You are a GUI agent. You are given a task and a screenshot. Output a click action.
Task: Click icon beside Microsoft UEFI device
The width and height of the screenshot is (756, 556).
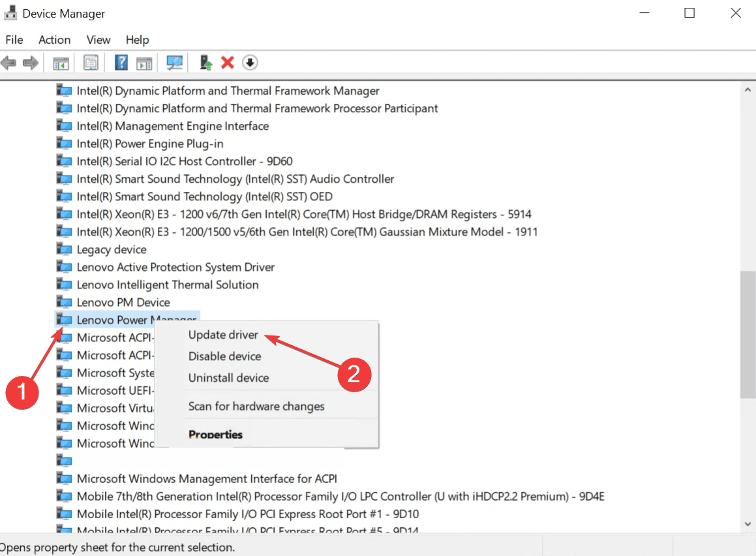(x=64, y=391)
